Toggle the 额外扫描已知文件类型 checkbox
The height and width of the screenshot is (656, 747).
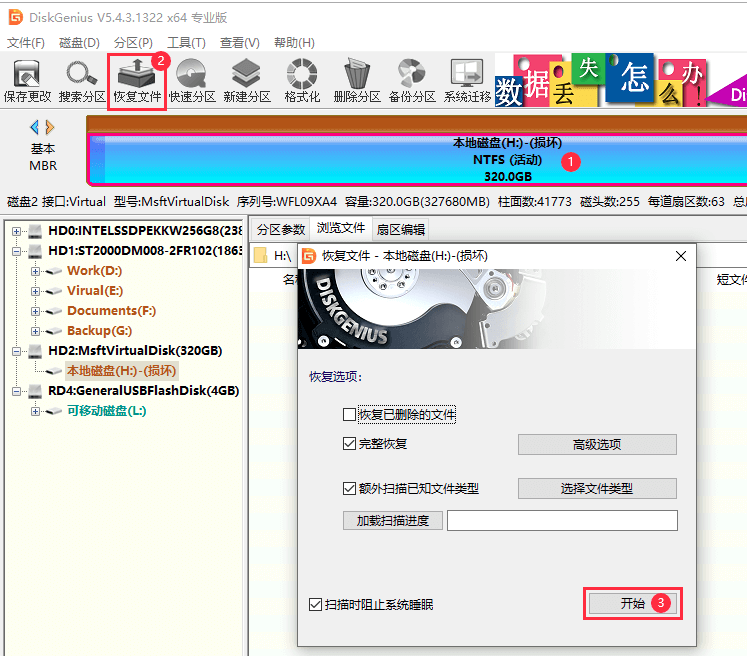tap(349, 488)
